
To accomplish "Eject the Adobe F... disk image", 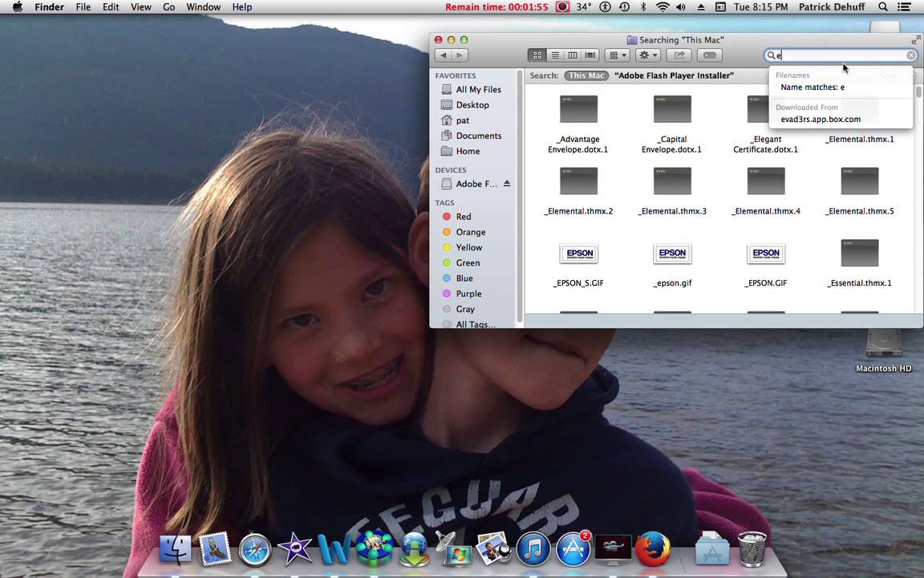I will (x=507, y=183).
